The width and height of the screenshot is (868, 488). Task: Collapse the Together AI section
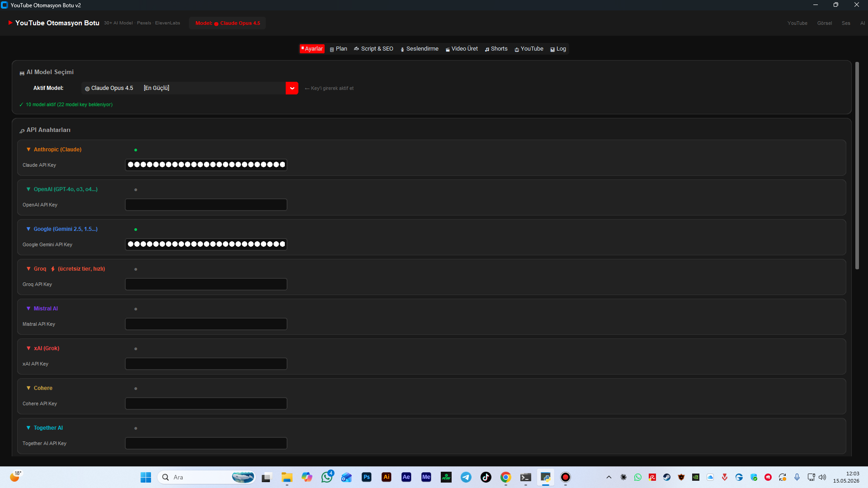point(45,428)
